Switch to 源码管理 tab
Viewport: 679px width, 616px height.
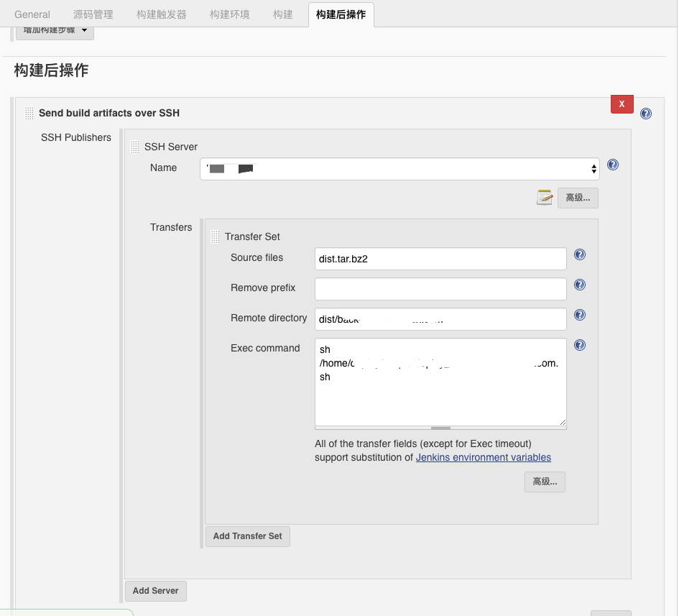(x=93, y=14)
